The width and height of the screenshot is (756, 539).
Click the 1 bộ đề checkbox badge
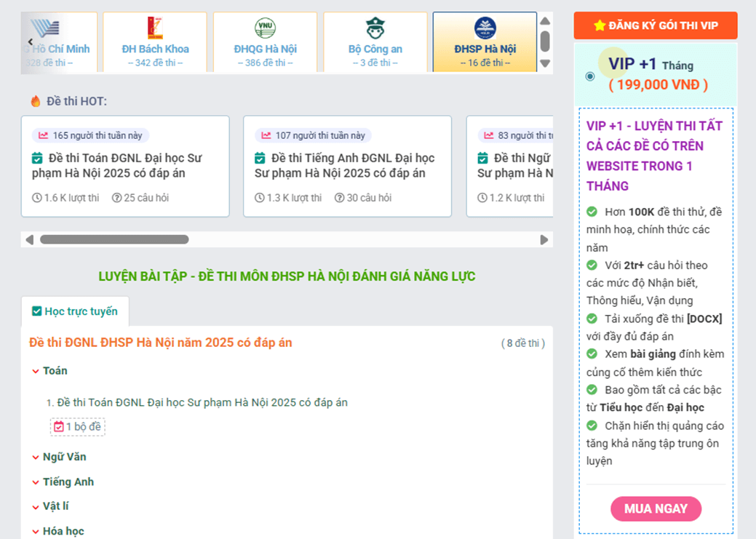point(77,427)
